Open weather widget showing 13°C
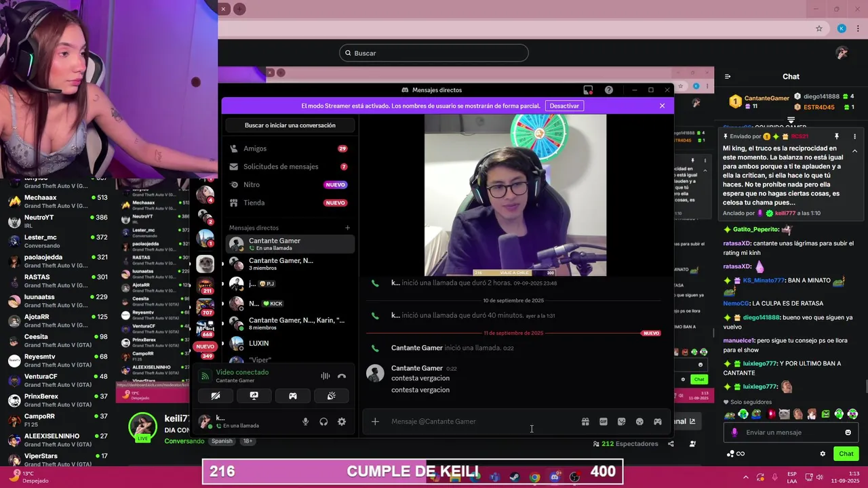 pos(27,477)
